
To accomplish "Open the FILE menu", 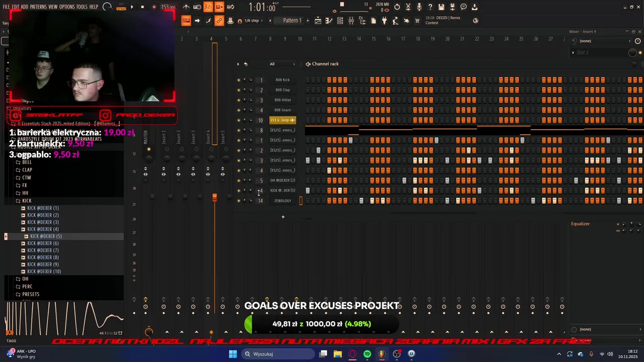I will [6, 7].
